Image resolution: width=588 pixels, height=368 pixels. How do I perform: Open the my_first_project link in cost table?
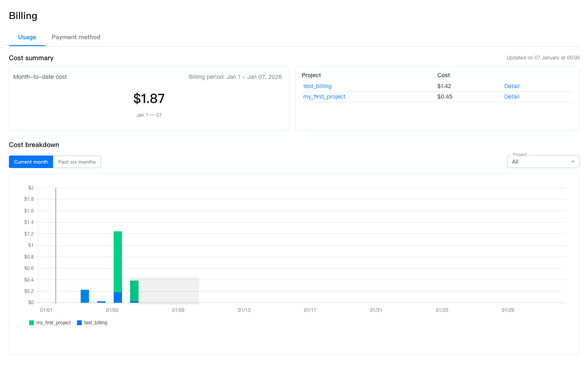324,97
